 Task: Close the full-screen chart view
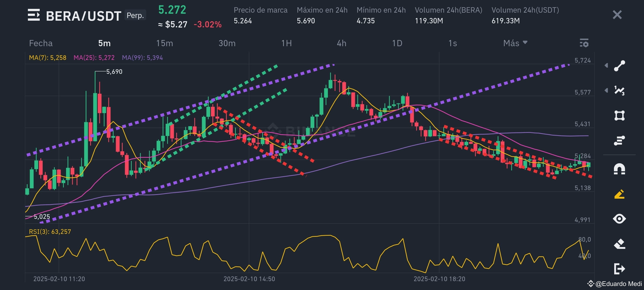[617, 15]
